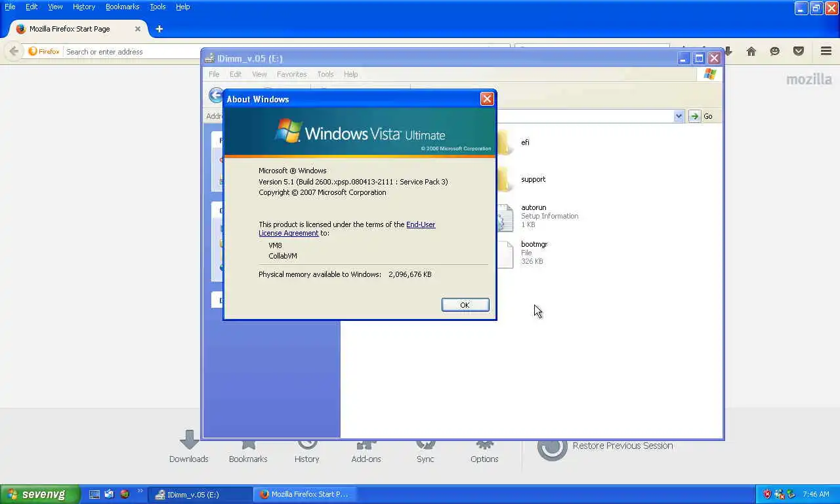Switch to Mozilla Firefox taskbar button
The height and width of the screenshot is (504, 840).
(x=304, y=495)
